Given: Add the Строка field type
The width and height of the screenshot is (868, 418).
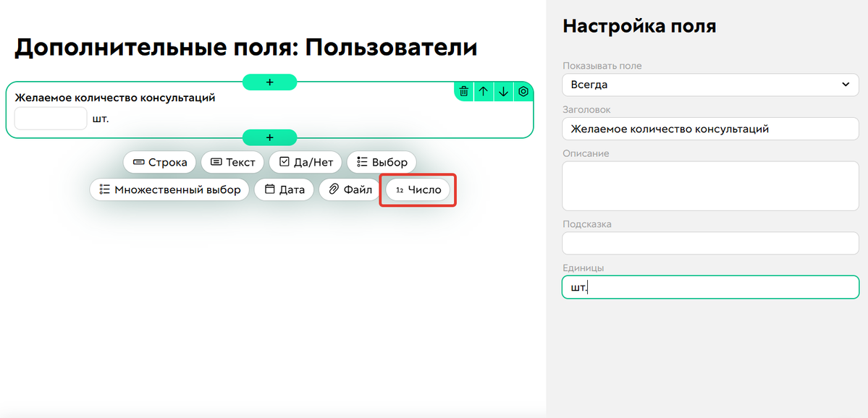Looking at the screenshot, I should click(x=159, y=162).
